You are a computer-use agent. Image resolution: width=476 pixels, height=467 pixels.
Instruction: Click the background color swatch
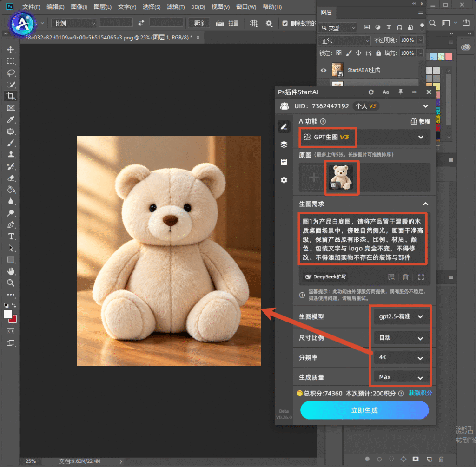click(13, 320)
